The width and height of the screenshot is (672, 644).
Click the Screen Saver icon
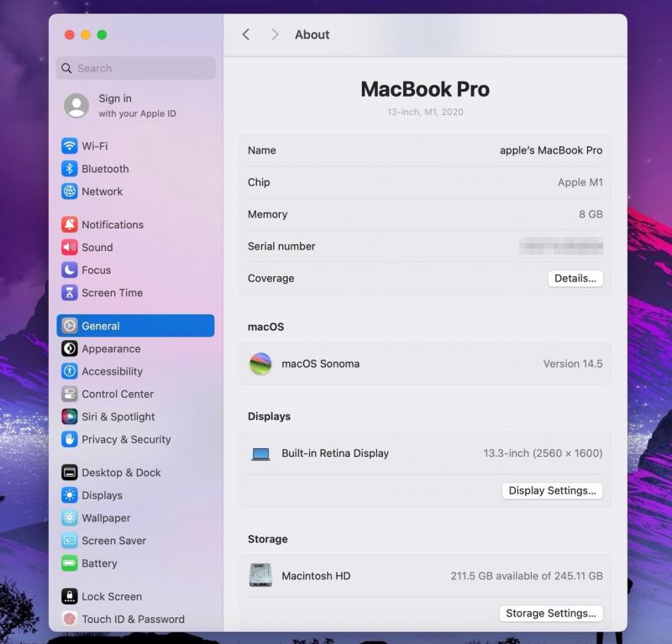point(70,541)
